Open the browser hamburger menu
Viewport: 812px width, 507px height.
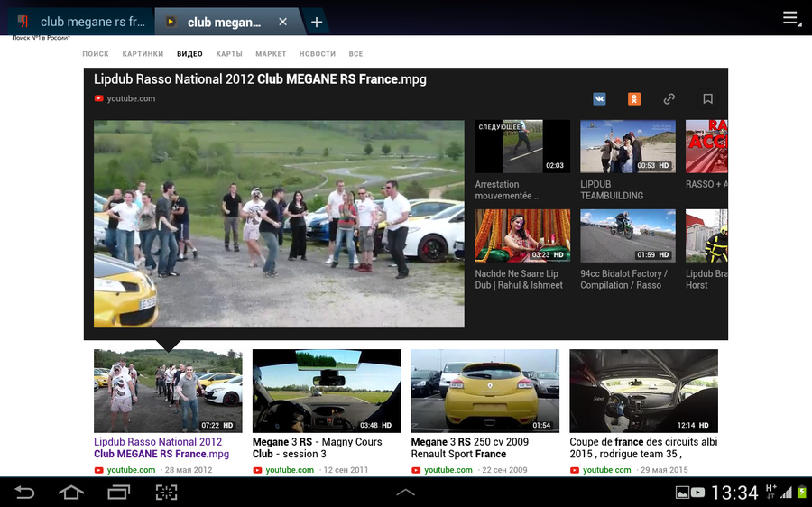coord(790,18)
